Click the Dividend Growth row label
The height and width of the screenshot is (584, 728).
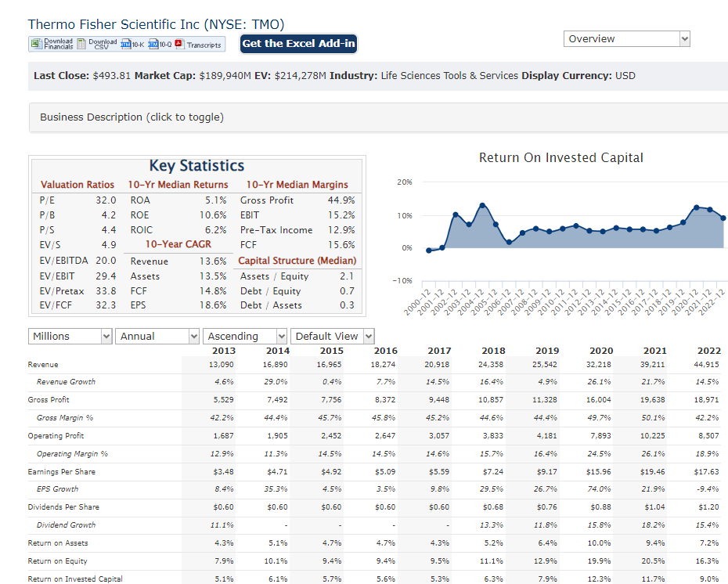(x=66, y=525)
